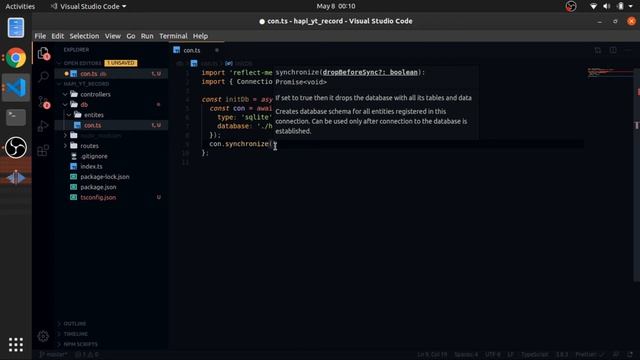
Task: Open the system menu arrow in top bar
Action: point(631,6)
